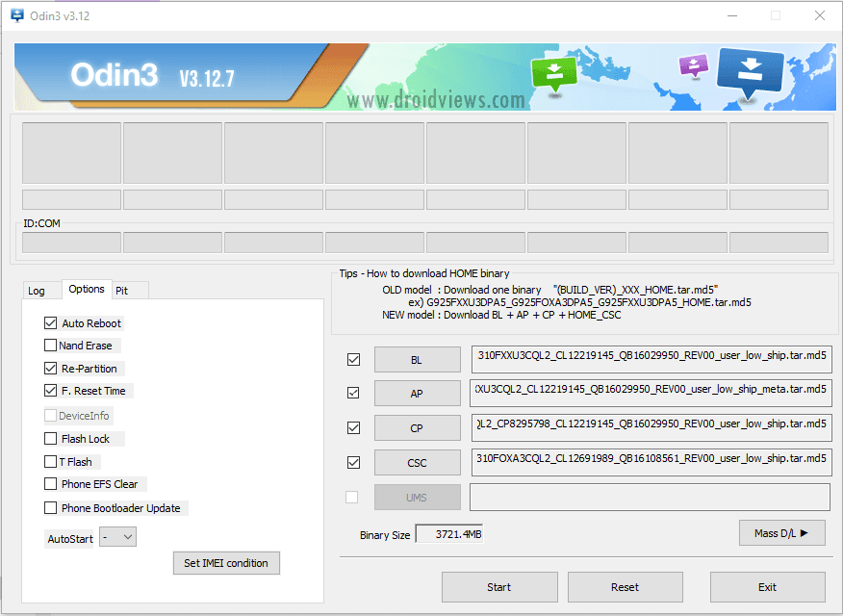Image resolution: width=843 pixels, height=616 pixels.
Task: Toggle F. Reset Time checkbox
Action: pyautogui.click(x=51, y=391)
